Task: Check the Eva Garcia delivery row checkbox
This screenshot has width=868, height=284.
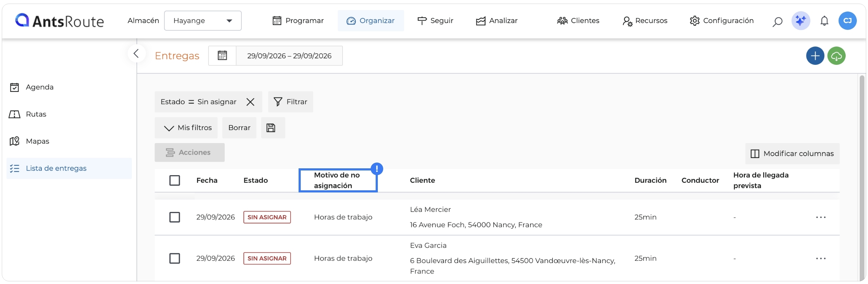Action: (175, 258)
